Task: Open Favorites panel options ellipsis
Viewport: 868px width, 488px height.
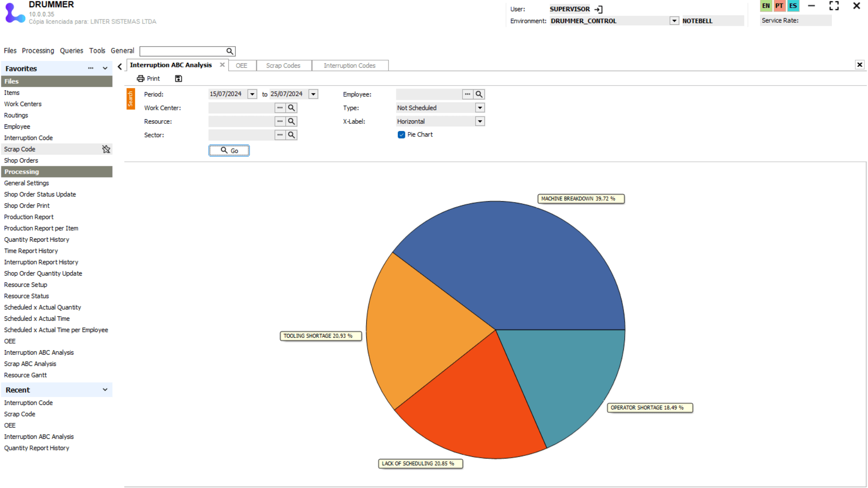Action: 91,68
